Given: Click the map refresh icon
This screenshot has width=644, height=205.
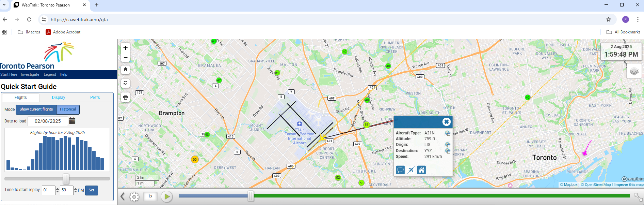Looking at the screenshot, I should tap(125, 83).
